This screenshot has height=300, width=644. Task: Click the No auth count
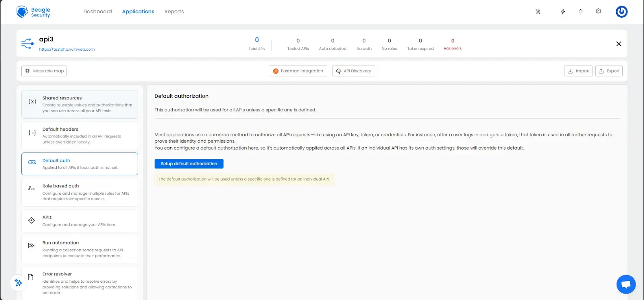(x=364, y=41)
